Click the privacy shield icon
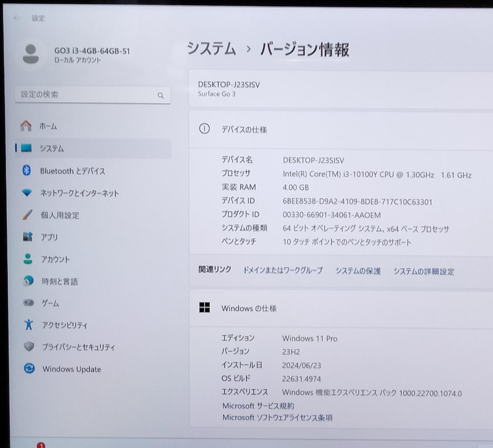The height and width of the screenshot is (448, 493). 29,346
